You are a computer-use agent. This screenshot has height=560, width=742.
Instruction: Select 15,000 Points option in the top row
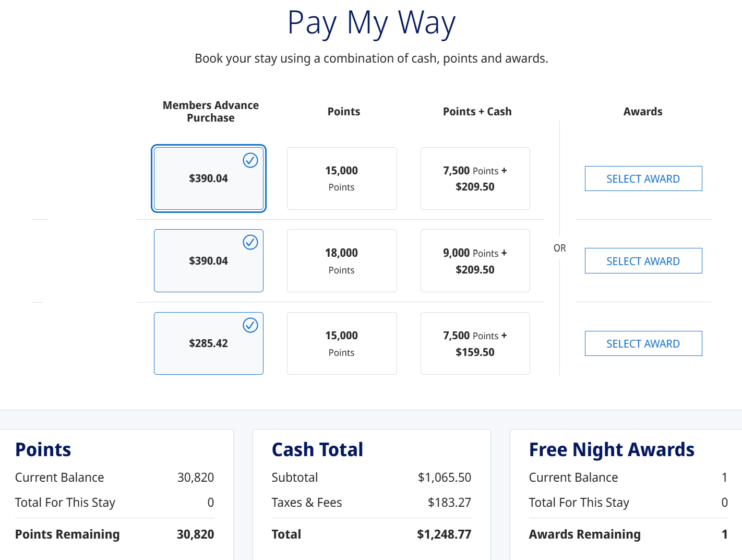(342, 178)
